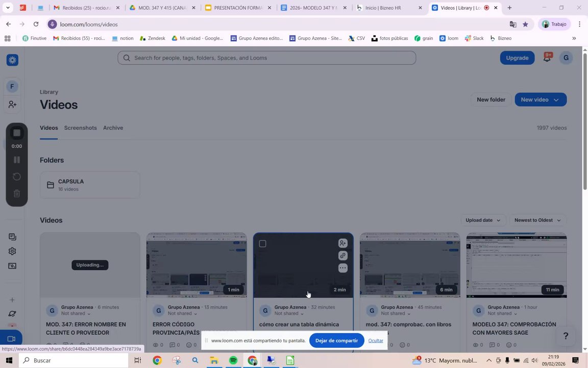588x368 pixels.
Task: Click the invite teammates icon in sidebar
Action: point(12,104)
